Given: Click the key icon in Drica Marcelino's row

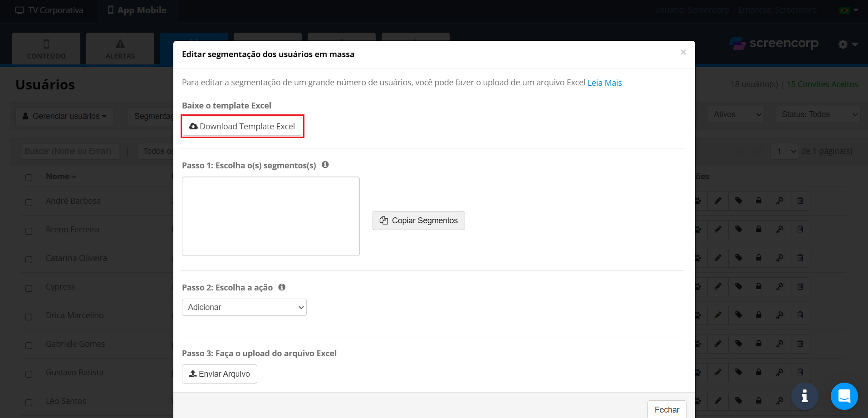Looking at the screenshot, I should coord(780,315).
